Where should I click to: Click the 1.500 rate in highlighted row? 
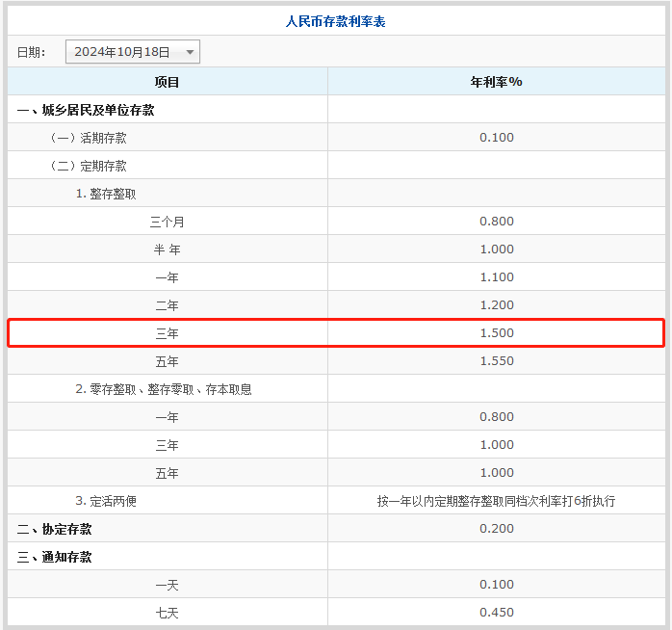(x=497, y=333)
